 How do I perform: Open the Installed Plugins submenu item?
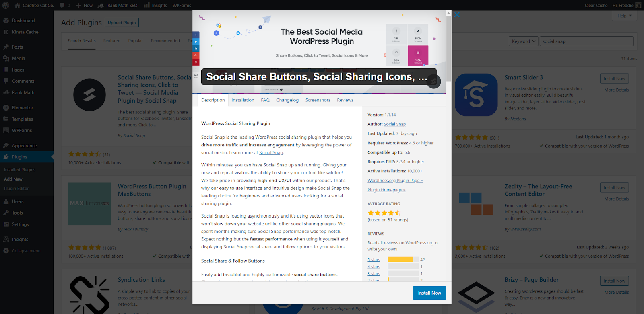20,170
